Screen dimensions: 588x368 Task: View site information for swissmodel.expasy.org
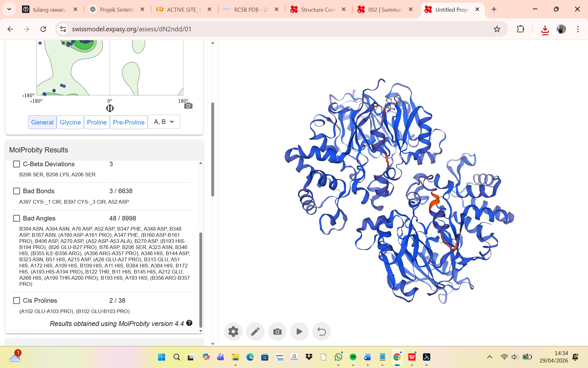63,29
